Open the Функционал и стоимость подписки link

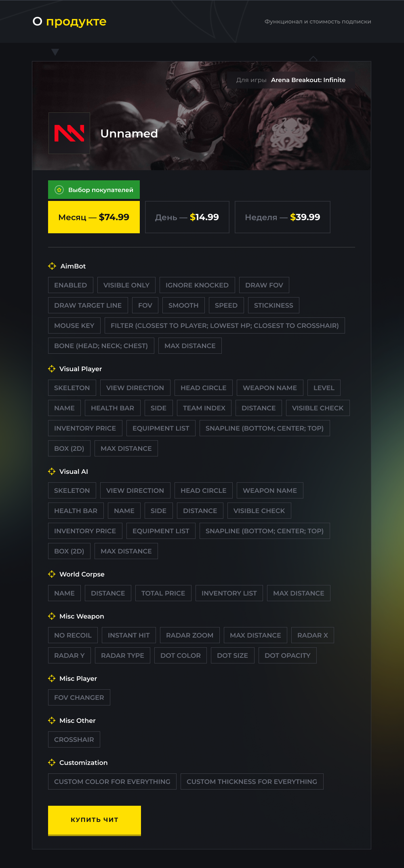(318, 21)
